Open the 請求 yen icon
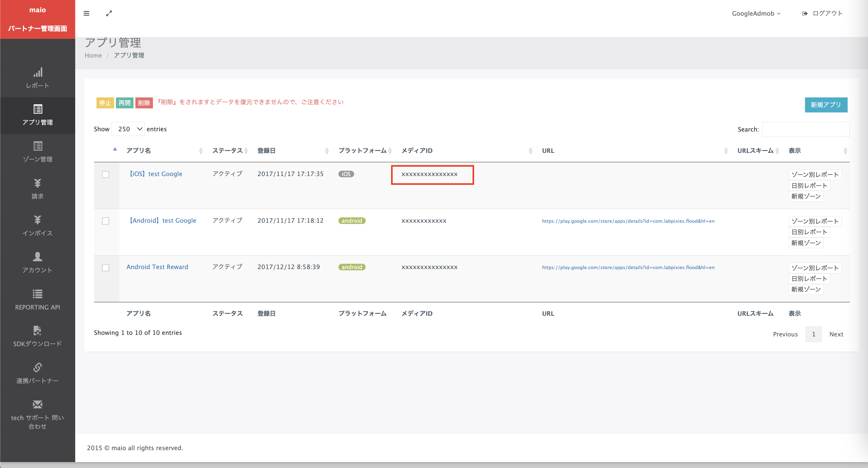This screenshot has height=468, width=868. 38,183
